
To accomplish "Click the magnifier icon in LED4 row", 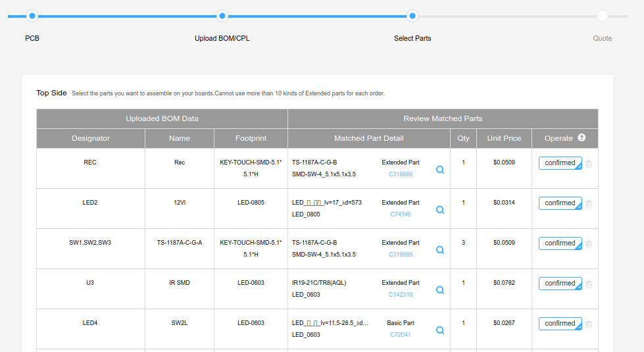I will tap(440, 330).
